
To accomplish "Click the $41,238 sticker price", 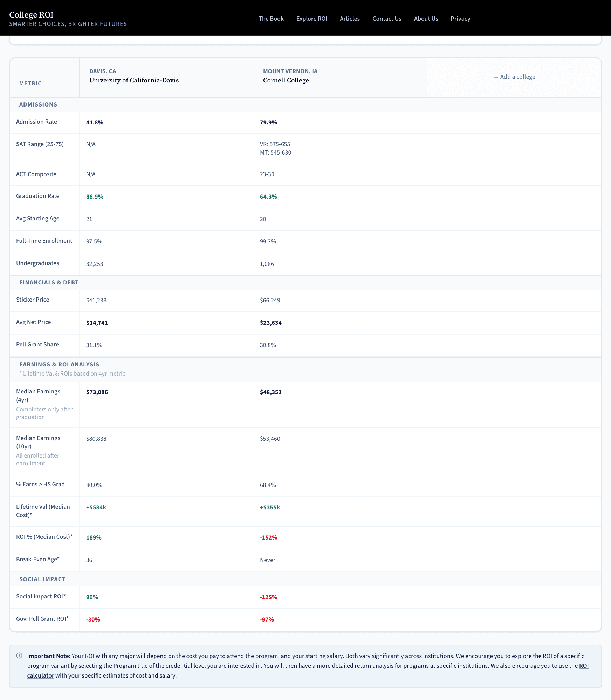I will pos(96,300).
